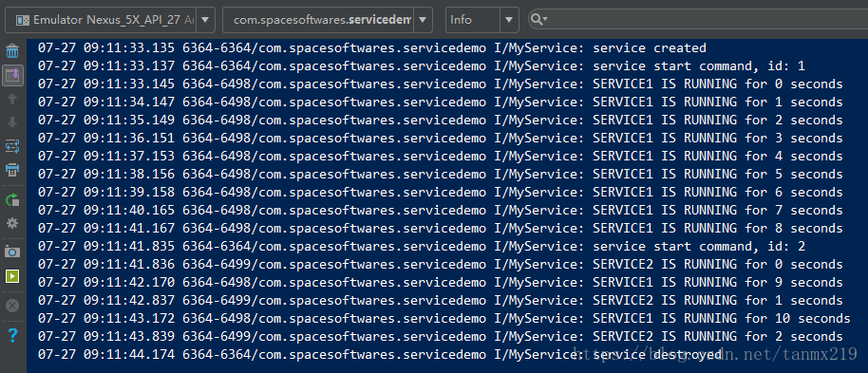Select 'SERVICE1 IS RUNNING for 7 seconds' line

tap(440, 211)
